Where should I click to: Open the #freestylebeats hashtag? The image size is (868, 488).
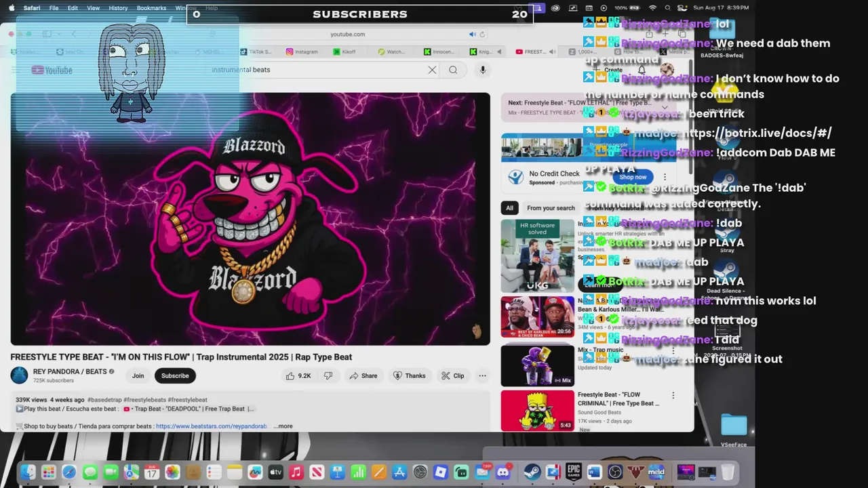[x=146, y=400]
